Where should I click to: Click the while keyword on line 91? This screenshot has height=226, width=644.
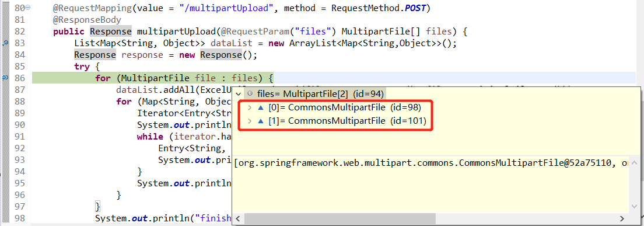(150, 136)
